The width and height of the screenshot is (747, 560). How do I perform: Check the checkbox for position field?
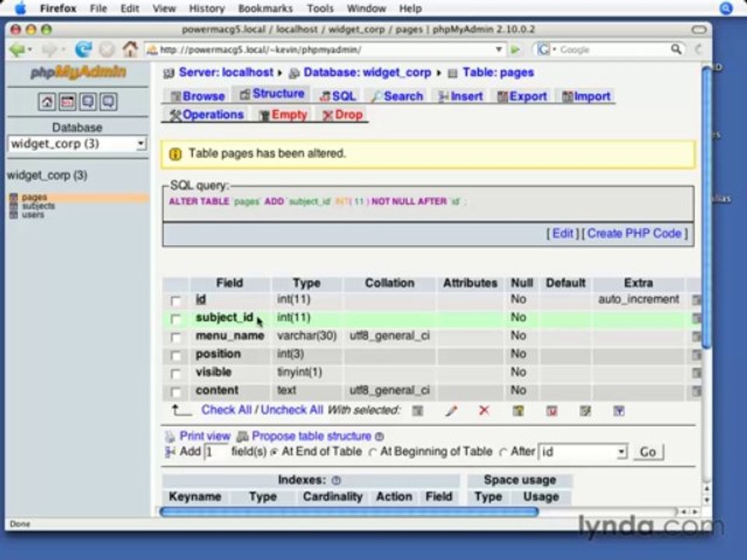(x=176, y=355)
